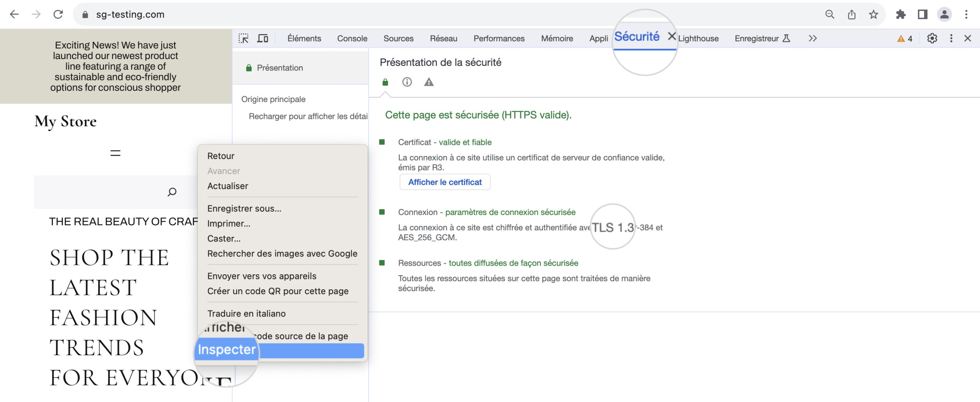980x402 pixels.
Task: Open the Réseau tab
Action: (x=444, y=38)
